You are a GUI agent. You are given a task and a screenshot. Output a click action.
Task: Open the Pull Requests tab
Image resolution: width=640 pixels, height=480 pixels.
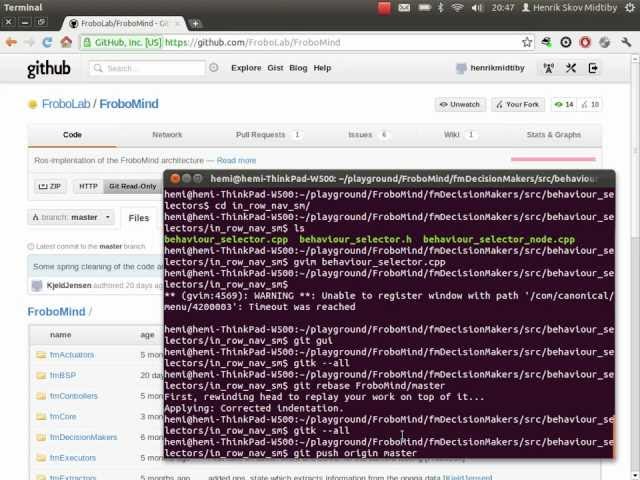click(268, 135)
